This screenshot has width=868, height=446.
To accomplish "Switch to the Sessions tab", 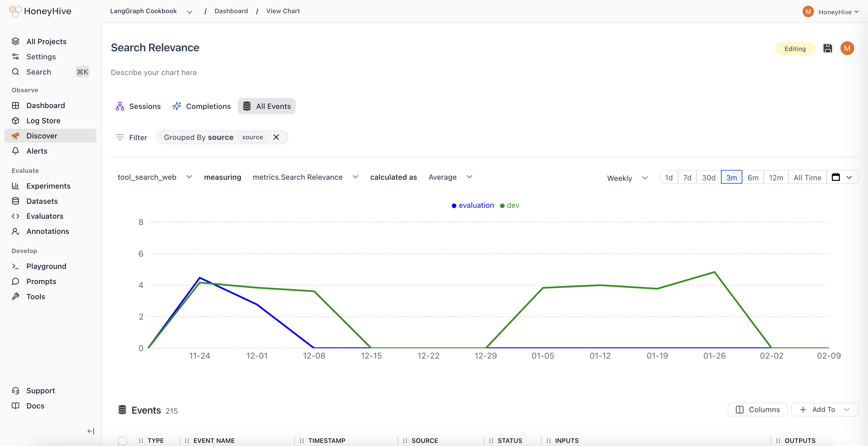I will pos(138,106).
